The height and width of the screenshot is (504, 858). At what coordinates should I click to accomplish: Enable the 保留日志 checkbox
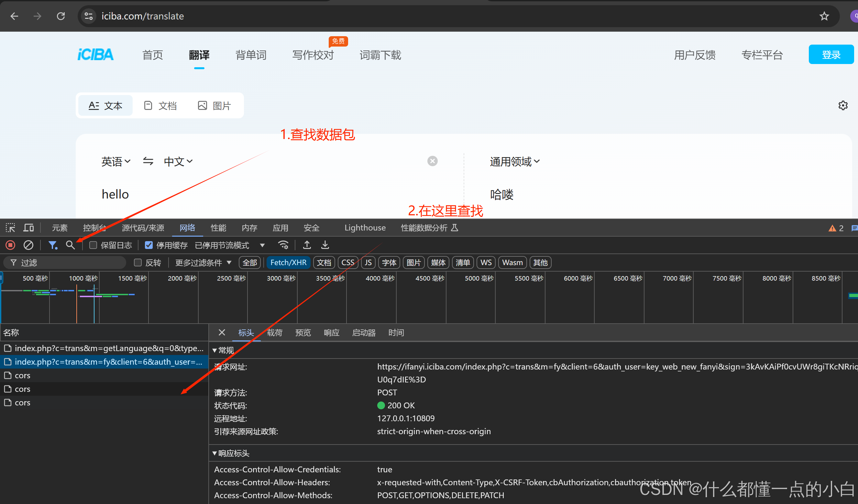coord(93,245)
